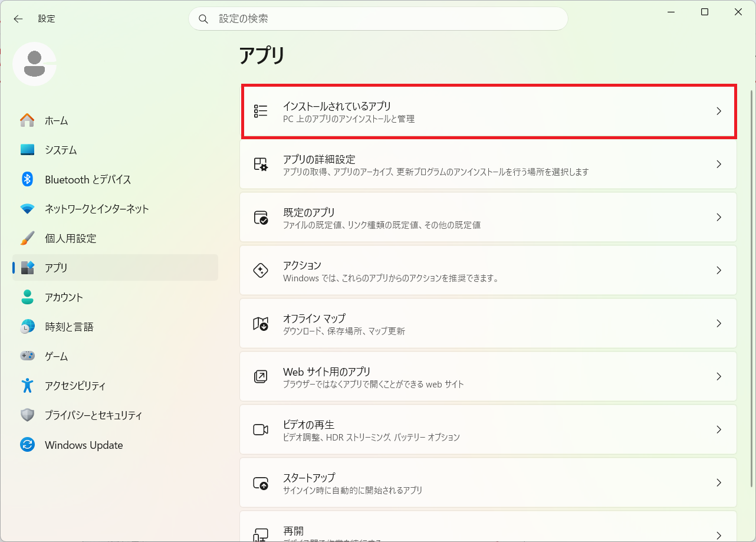Expand Web サイト用のアプリ chevron
This screenshot has height=542, width=756.
click(x=719, y=376)
